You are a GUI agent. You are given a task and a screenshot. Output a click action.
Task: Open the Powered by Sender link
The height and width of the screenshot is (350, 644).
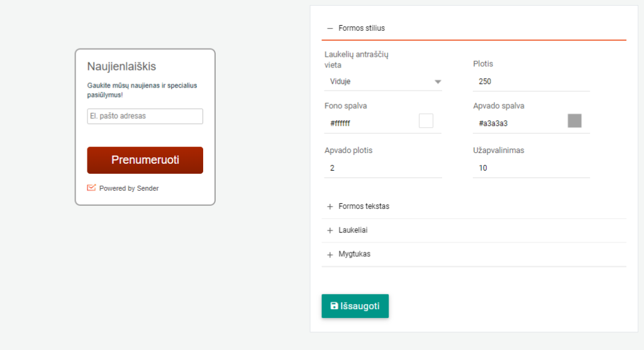pyautogui.click(x=128, y=188)
